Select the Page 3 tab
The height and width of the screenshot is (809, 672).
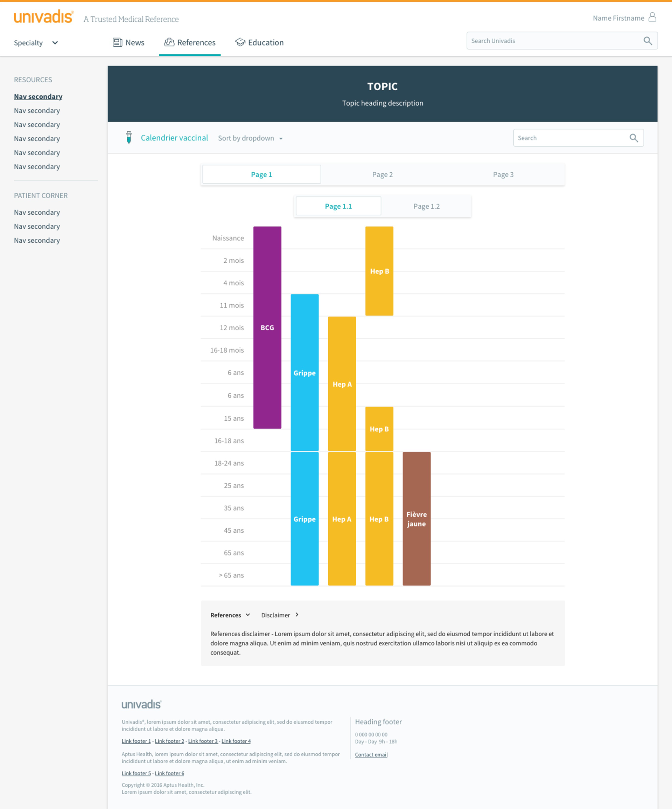pyautogui.click(x=503, y=174)
